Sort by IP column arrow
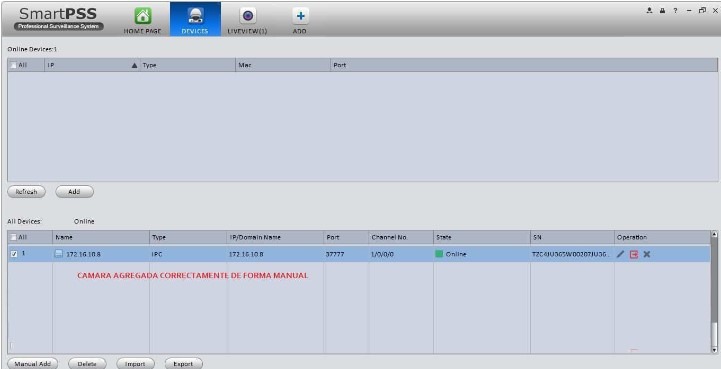Viewport: 721px width, 369px height. click(x=134, y=65)
